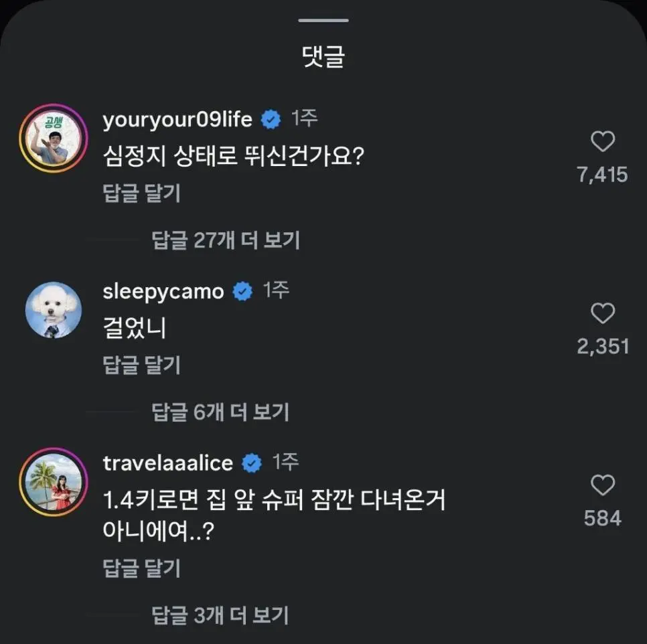647x644 pixels.
Task: Like the travelaaalice comment
Action: click(x=603, y=485)
